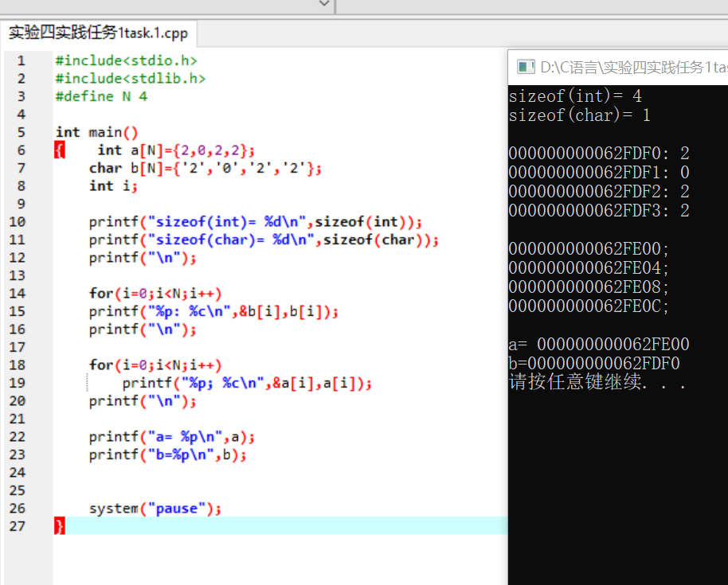728x585 pixels.
Task: Click the for loop on line 18
Action: point(155,365)
